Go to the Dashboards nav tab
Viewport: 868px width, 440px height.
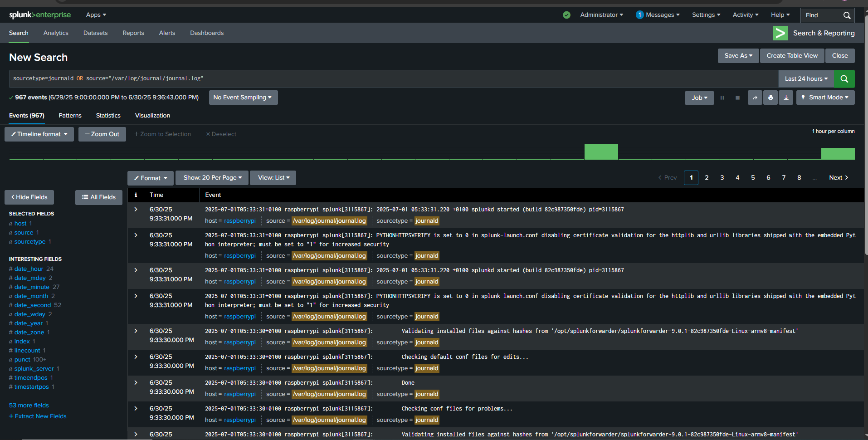click(207, 33)
